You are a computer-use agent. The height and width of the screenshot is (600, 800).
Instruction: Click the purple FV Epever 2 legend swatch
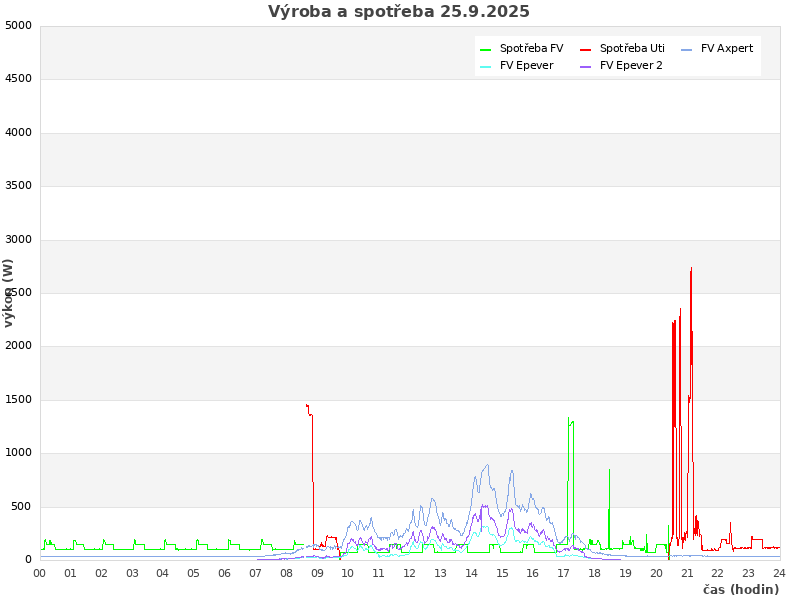tap(586, 66)
